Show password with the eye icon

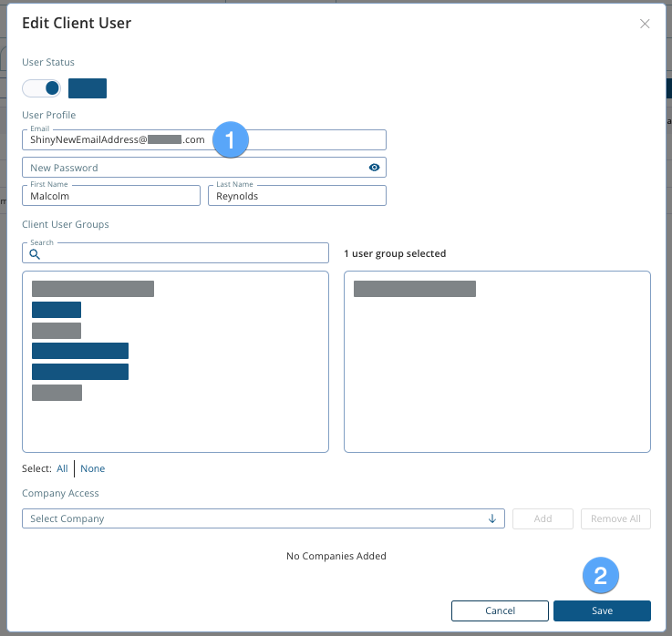tap(374, 168)
